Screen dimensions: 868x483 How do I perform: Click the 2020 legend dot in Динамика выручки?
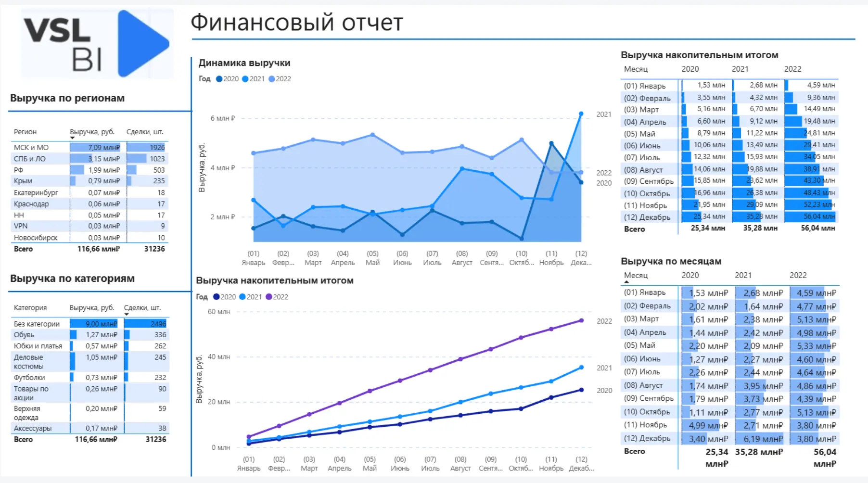[219, 79]
